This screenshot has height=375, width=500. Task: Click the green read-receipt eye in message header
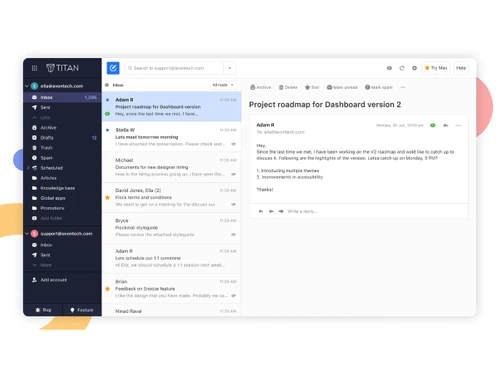[433, 125]
